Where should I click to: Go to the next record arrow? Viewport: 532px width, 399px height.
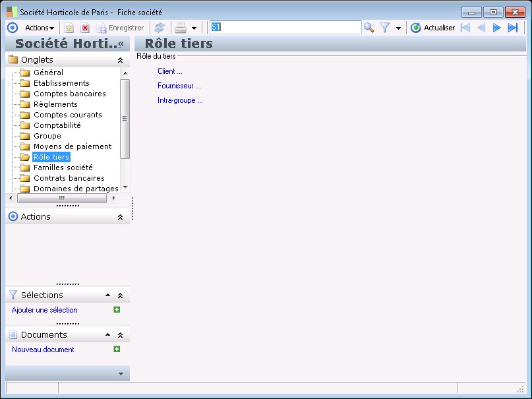pyautogui.click(x=497, y=28)
